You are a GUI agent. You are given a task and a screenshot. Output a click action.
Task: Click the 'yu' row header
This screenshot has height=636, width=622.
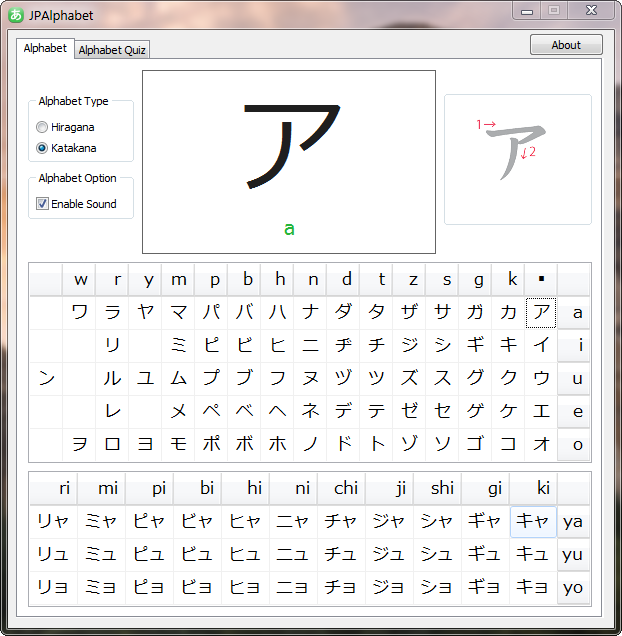573,554
